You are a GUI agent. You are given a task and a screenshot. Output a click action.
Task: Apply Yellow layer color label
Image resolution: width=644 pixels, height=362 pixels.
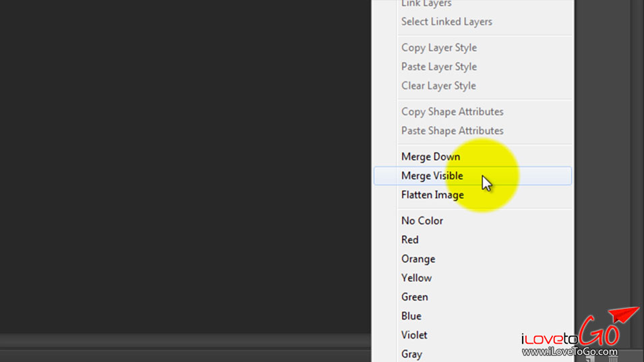pos(472,278)
